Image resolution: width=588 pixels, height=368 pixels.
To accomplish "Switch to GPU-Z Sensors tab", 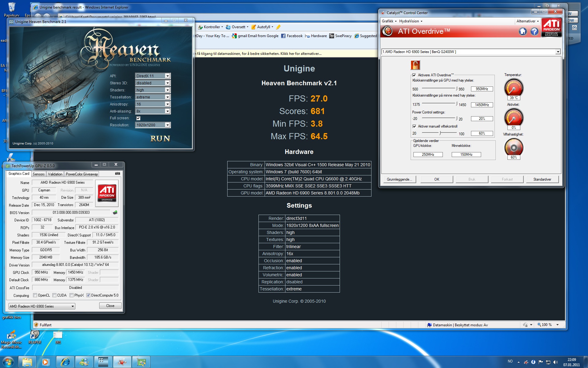I will point(39,174).
